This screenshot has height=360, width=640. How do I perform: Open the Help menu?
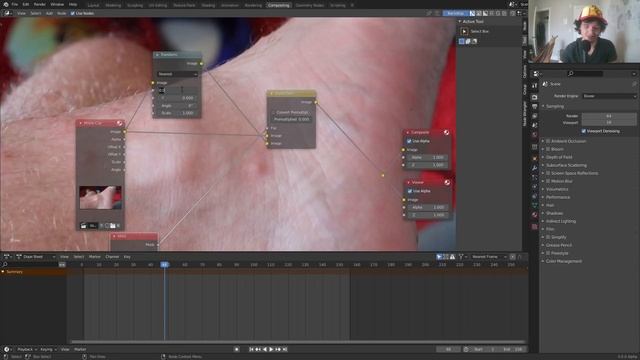click(73, 4)
